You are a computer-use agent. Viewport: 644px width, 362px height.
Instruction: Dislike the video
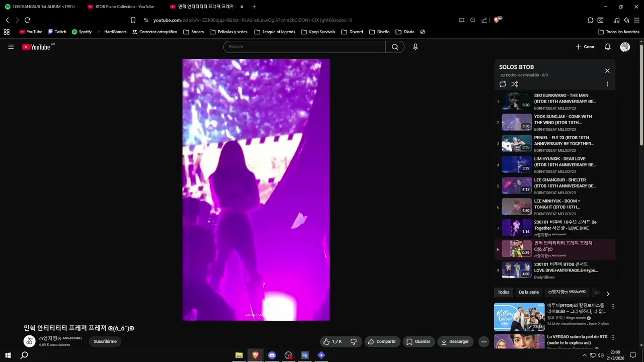[x=353, y=341]
